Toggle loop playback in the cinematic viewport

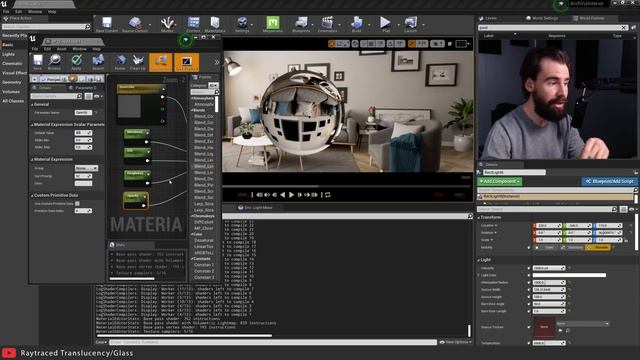pos(327,195)
